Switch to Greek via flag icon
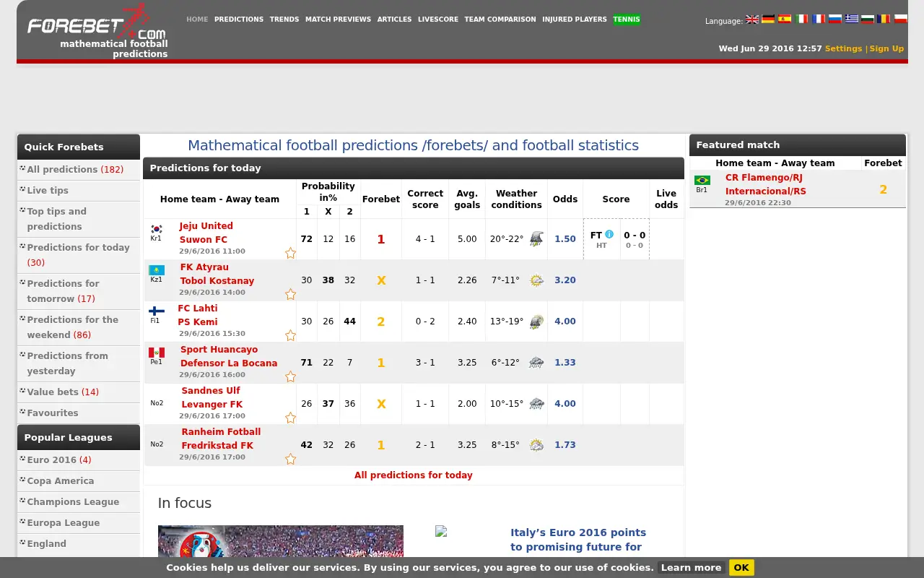Viewport: 924px width, 578px height. coord(852,20)
